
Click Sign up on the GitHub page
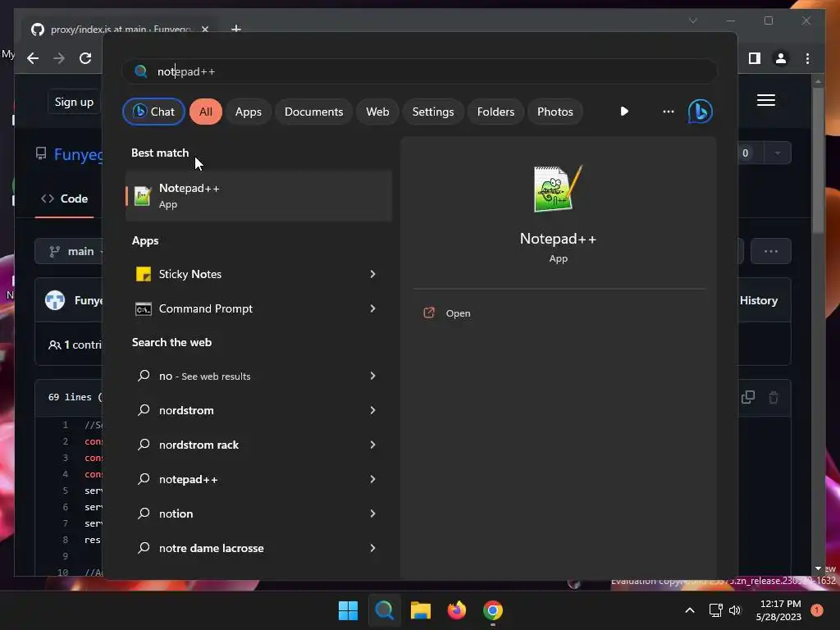click(74, 102)
